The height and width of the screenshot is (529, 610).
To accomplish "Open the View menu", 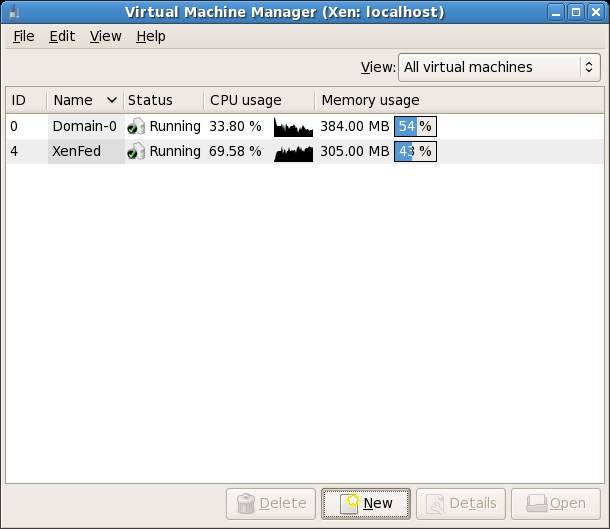I will (x=105, y=36).
